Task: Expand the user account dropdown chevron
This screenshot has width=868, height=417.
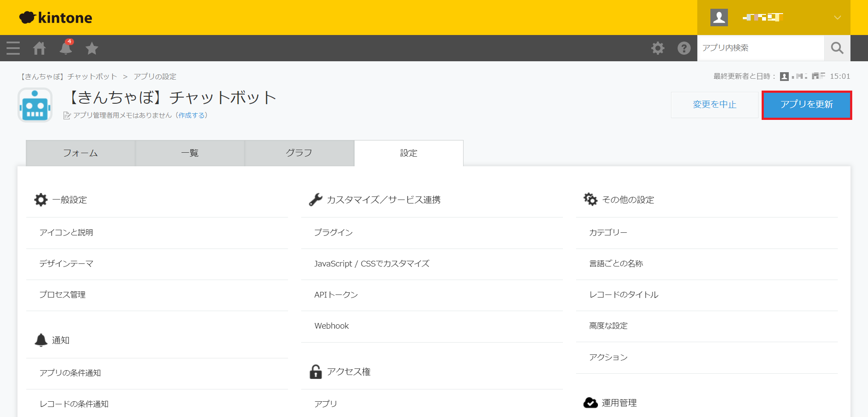Action: [837, 18]
